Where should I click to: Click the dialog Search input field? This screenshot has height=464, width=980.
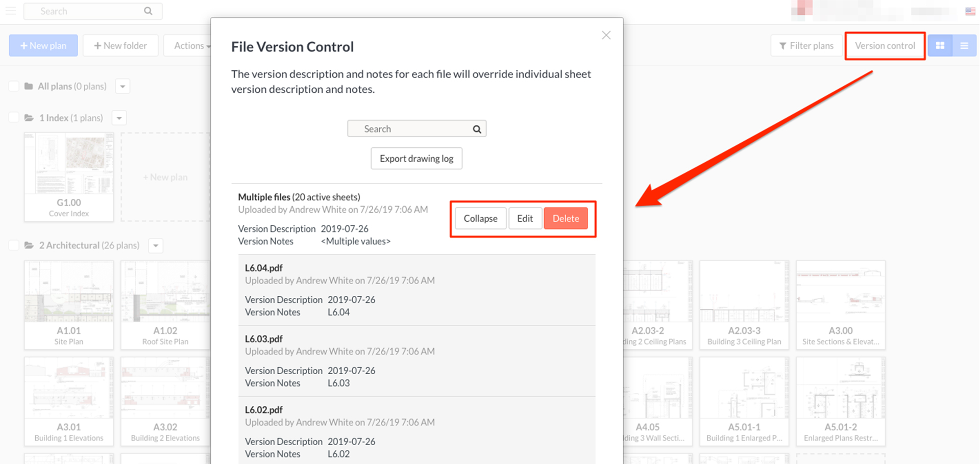(411, 129)
